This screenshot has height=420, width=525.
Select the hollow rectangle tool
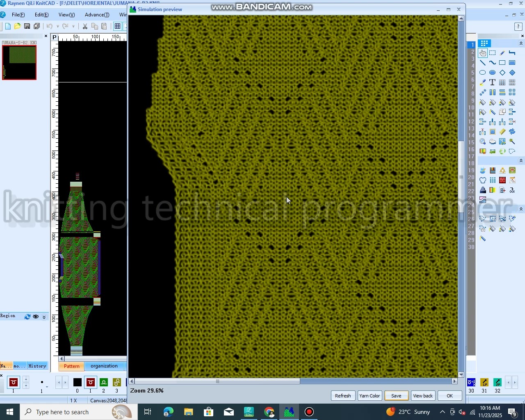(502, 63)
